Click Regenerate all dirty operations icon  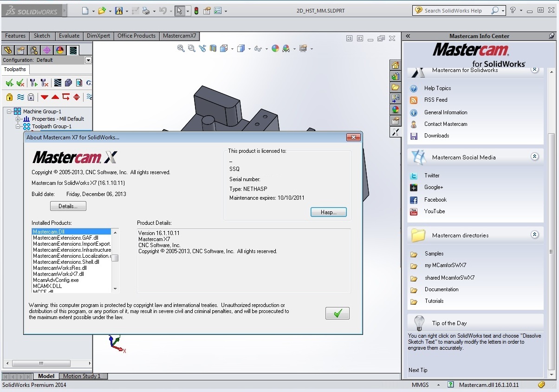[x=45, y=83]
